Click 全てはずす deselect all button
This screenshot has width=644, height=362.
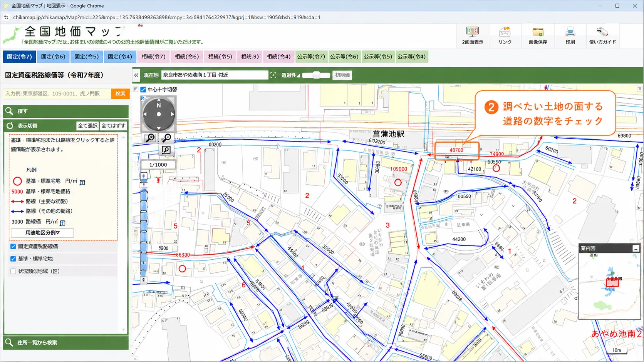[x=113, y=126]
